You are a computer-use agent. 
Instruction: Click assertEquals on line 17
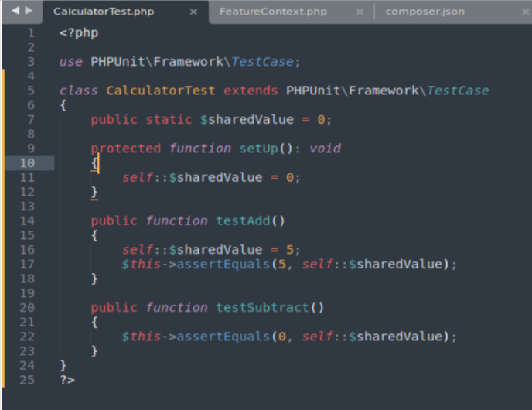pyautogui.click(x=223, y=265)
